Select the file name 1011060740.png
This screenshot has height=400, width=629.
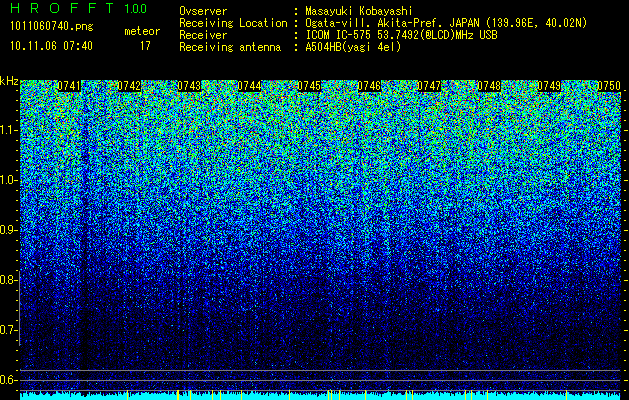pyautogui.click(x=52, y=27)
